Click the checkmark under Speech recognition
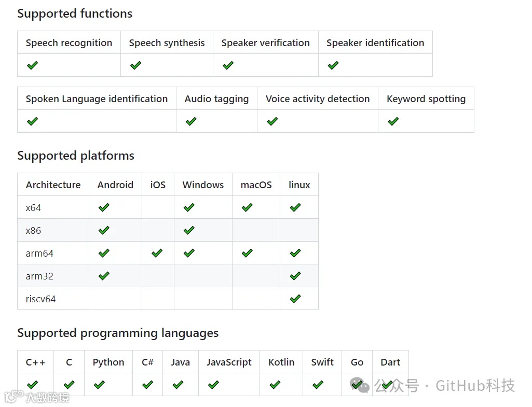The image size is (532, 407). (32, 65)
